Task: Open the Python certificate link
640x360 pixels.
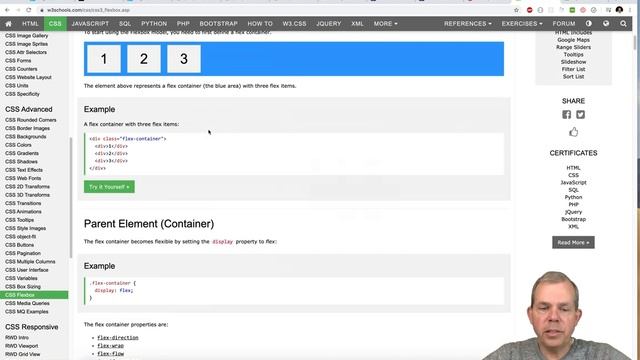Action: click(x=573, y=197)
